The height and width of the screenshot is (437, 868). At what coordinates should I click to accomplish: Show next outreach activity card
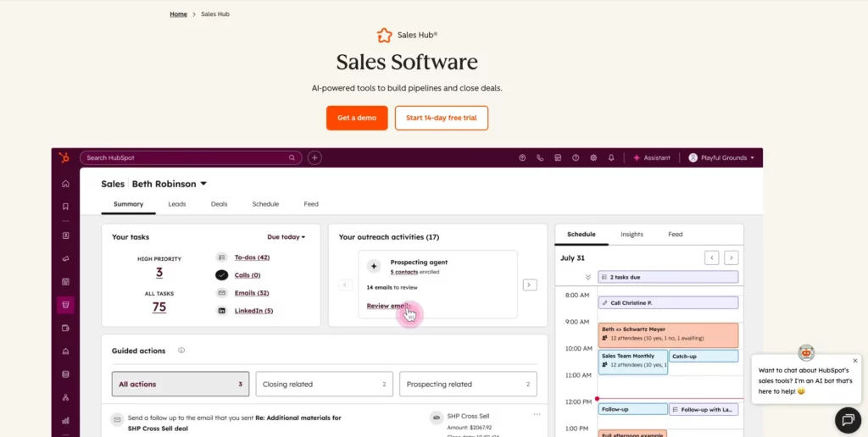click(529, 285)
